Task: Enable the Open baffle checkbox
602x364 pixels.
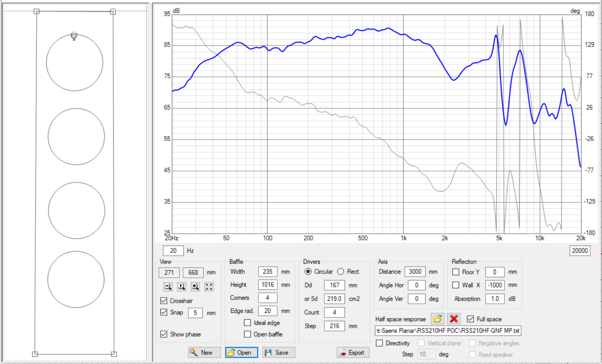Action: coord(247,334)
